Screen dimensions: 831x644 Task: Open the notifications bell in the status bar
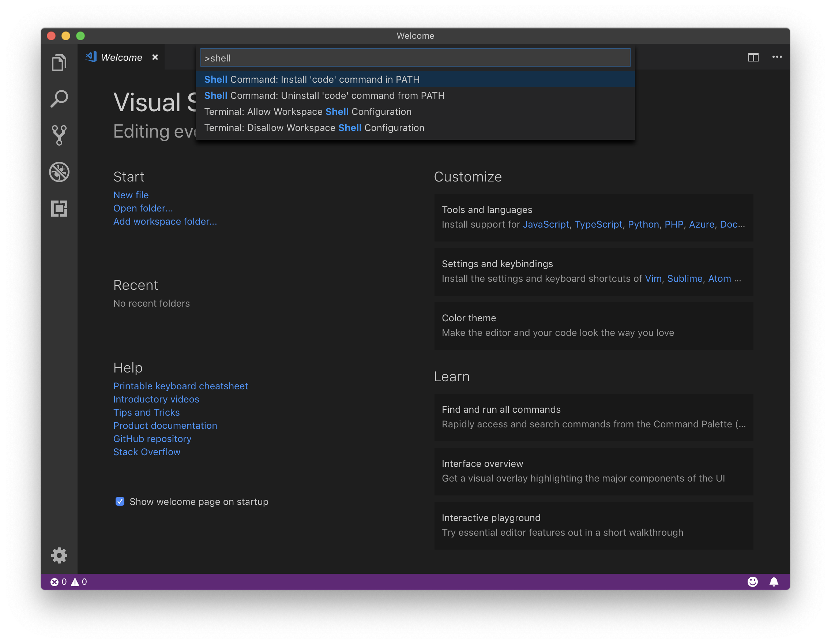point(774,581)
